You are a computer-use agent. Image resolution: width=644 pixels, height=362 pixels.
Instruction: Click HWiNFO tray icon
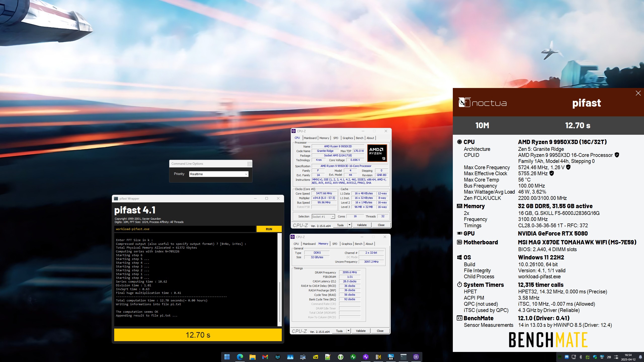[602, 357]
